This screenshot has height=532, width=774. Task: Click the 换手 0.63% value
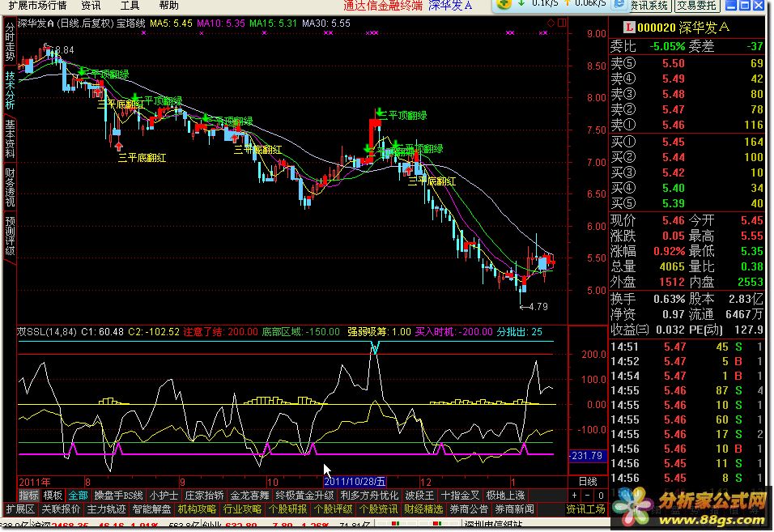(670, 299)
